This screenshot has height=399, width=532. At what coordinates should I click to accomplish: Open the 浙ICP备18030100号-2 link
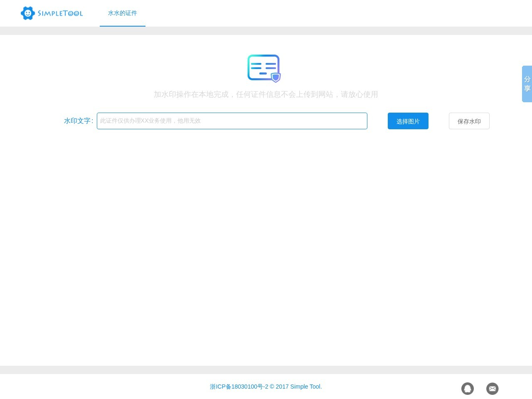239,387
